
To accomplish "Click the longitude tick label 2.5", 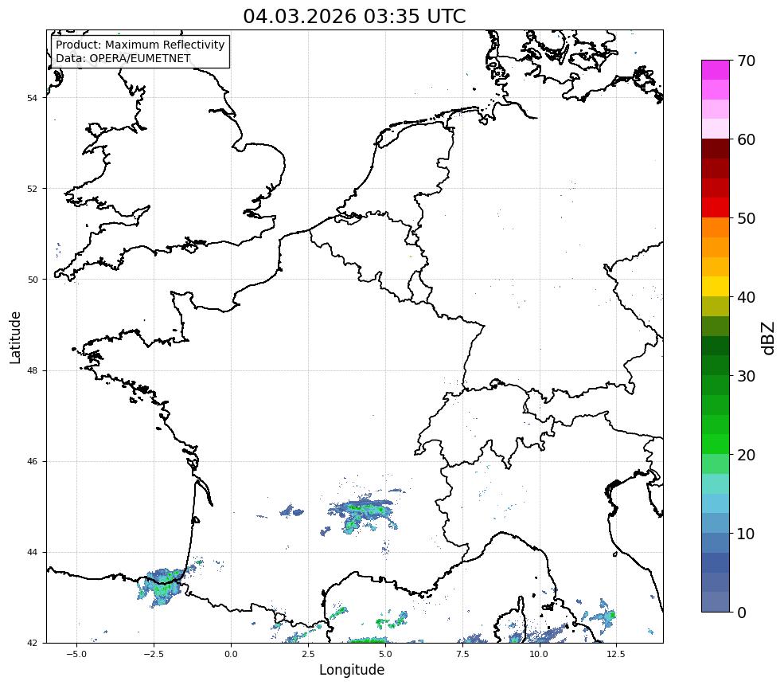I will click(308, 654).
